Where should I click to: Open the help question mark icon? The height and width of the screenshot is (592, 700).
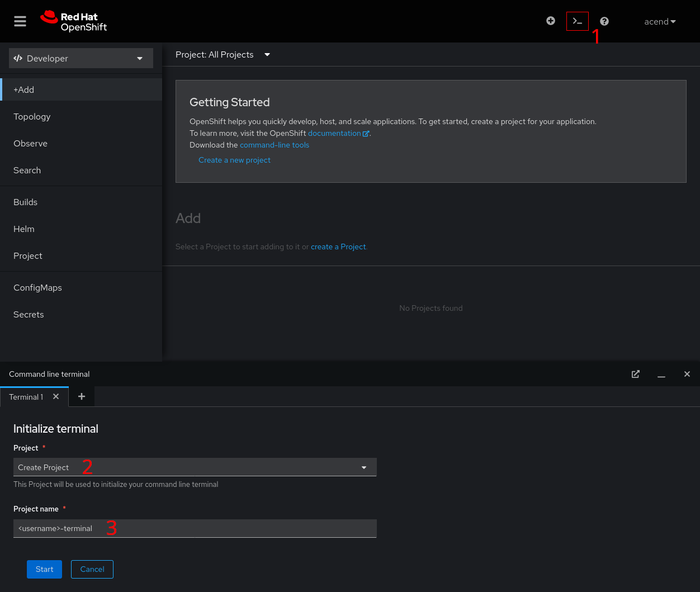[x=604, y=21]
